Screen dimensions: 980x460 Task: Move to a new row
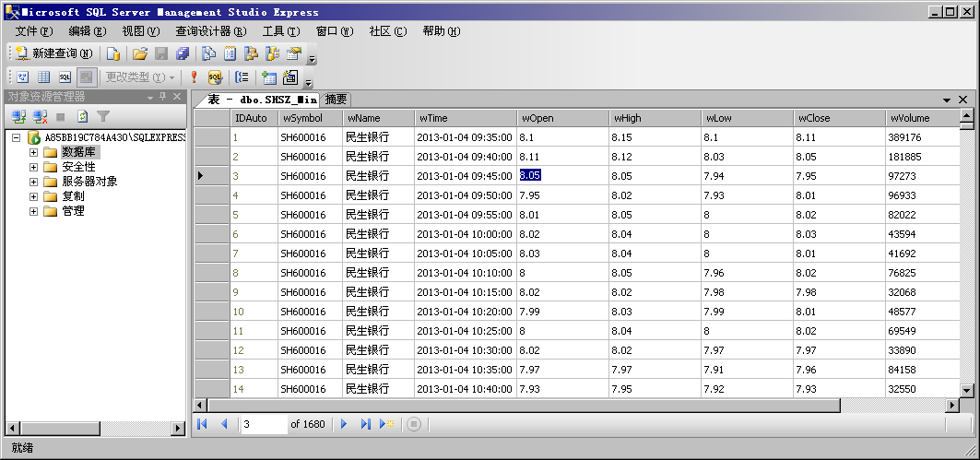(x=387, y=424)
